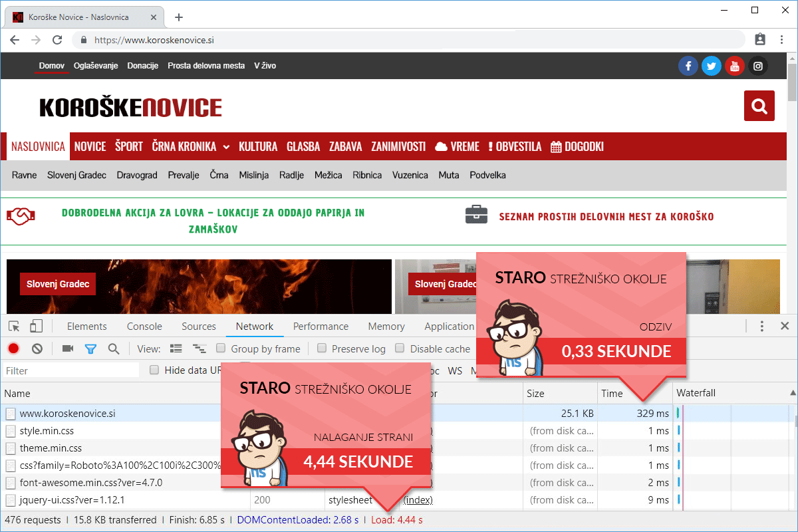Click the red record network log button
The image size is (798, 532).
(13, 348)
